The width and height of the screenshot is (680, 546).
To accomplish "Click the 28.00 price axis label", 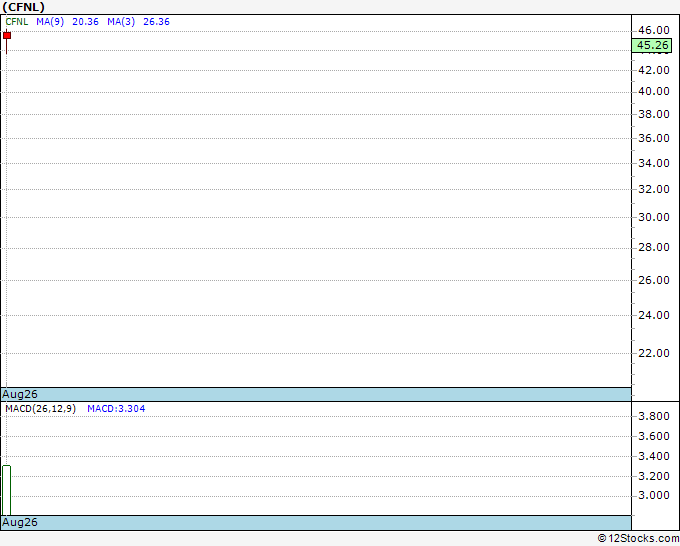I will (x=654, y=248).
